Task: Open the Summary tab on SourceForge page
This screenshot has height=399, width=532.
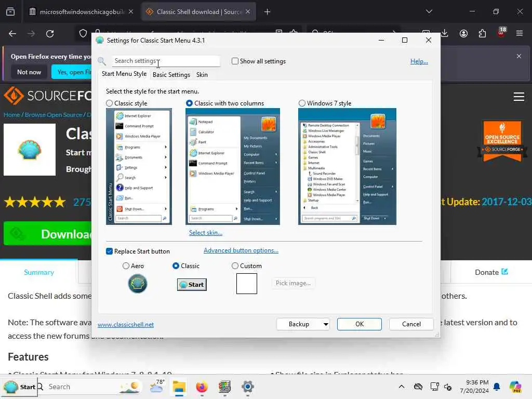Action: pyautogui.click(x=38, y=272)
